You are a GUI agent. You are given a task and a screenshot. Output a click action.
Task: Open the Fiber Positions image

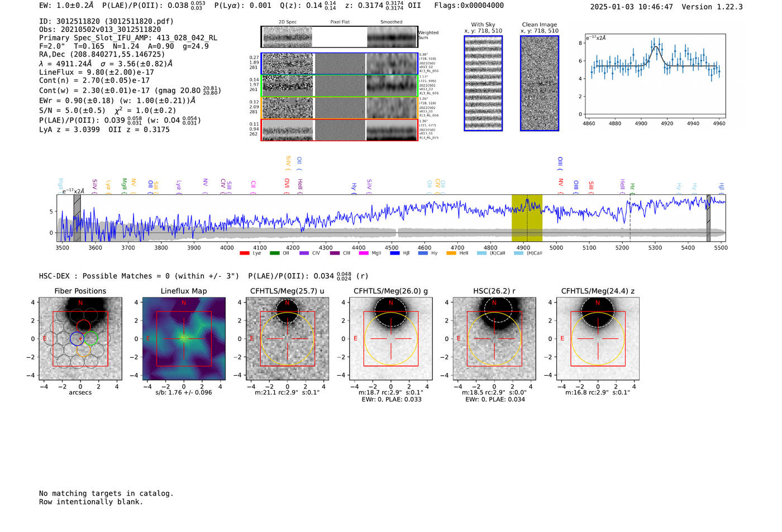tap(80, 339)
